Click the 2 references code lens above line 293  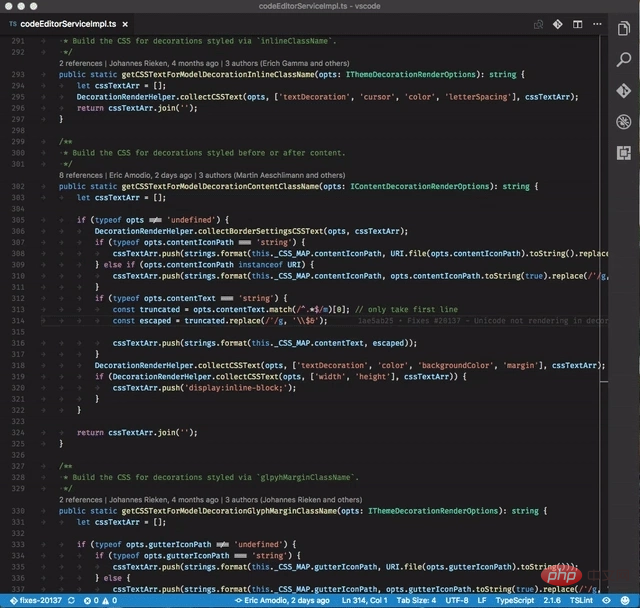[x=81, y=63]
